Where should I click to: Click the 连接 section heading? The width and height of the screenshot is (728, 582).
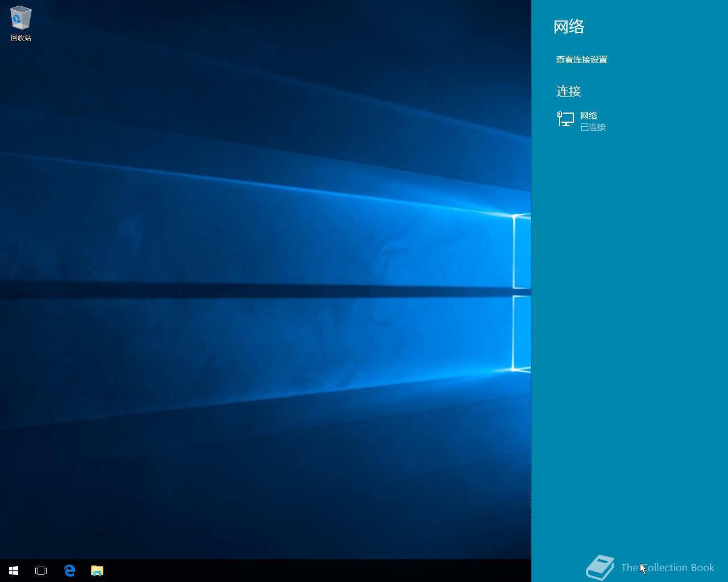point(568,91)
